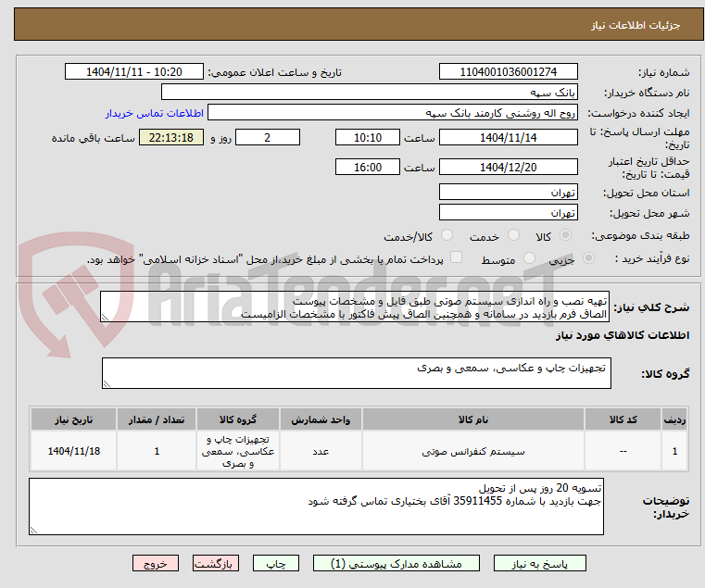This screenshot has width=705, height=588.
Task: Toggle the اسناد خزانه اسلامی payment checkbox
Action: point(456,257)
